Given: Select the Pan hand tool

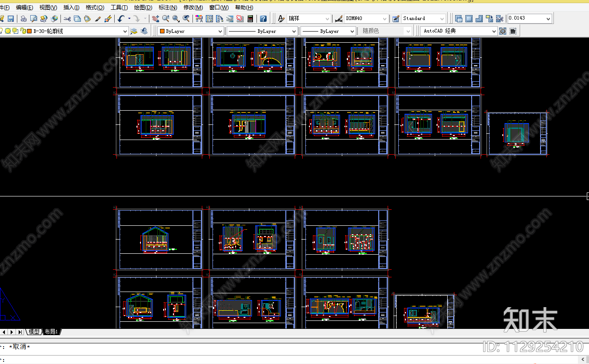Looking at the screenshot, I should pos(156,19).
